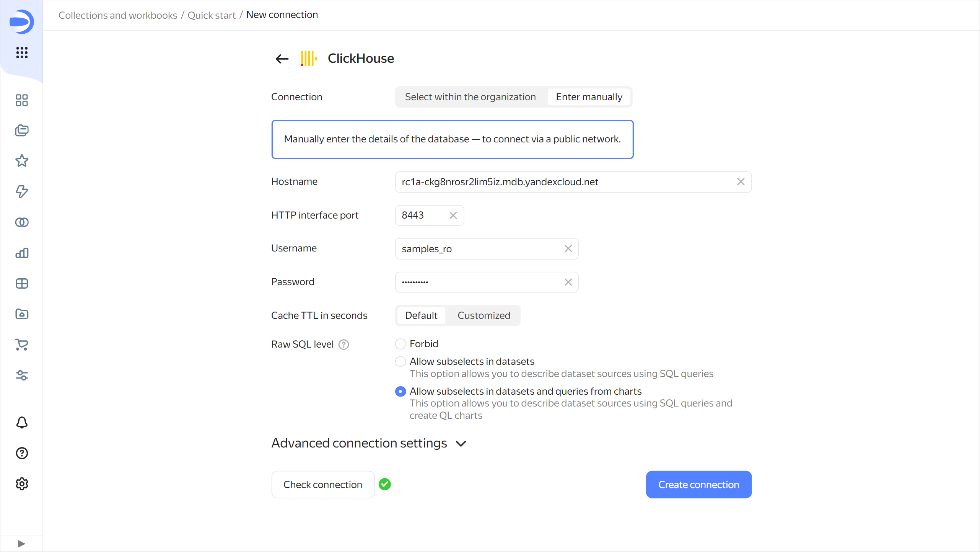Open the Marketplace cart icon
Viewport: 980px width, 552px height.
pos(22,345)
